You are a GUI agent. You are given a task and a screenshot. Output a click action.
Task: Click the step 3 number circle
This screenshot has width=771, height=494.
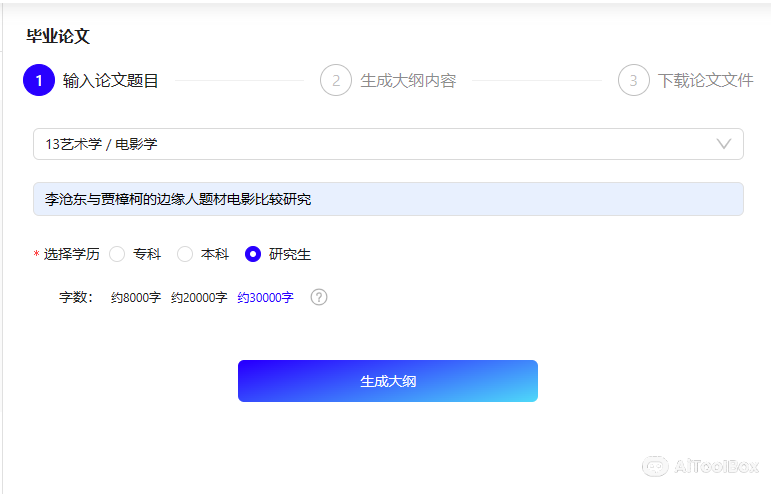click(x=634, y=80)
